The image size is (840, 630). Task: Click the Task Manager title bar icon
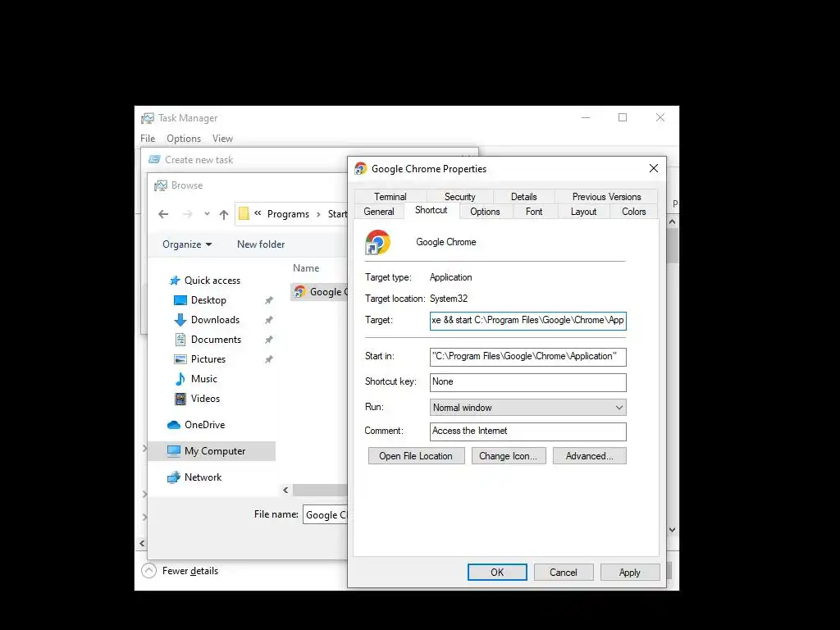[x=148, y=118]
